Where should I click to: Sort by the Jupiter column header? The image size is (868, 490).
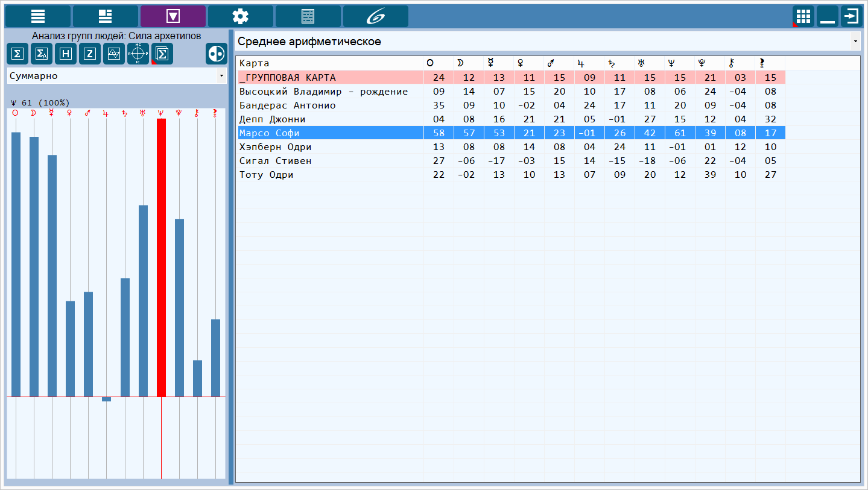(x=589, y=63)
